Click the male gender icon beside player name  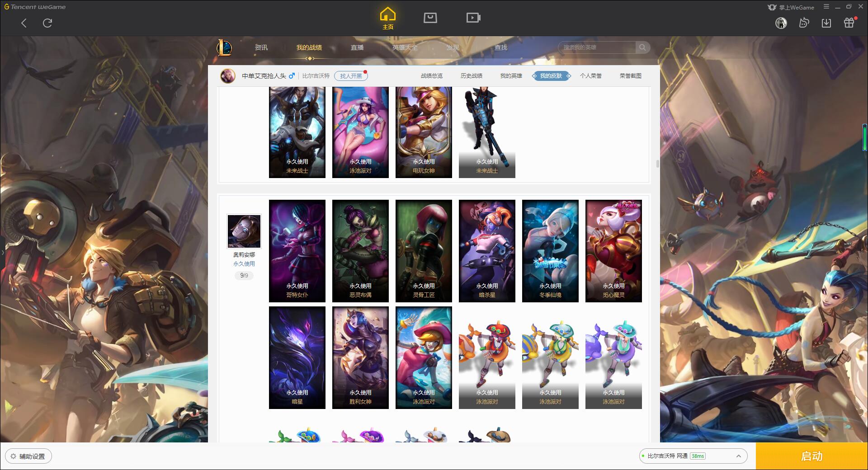tap(292, 75)
